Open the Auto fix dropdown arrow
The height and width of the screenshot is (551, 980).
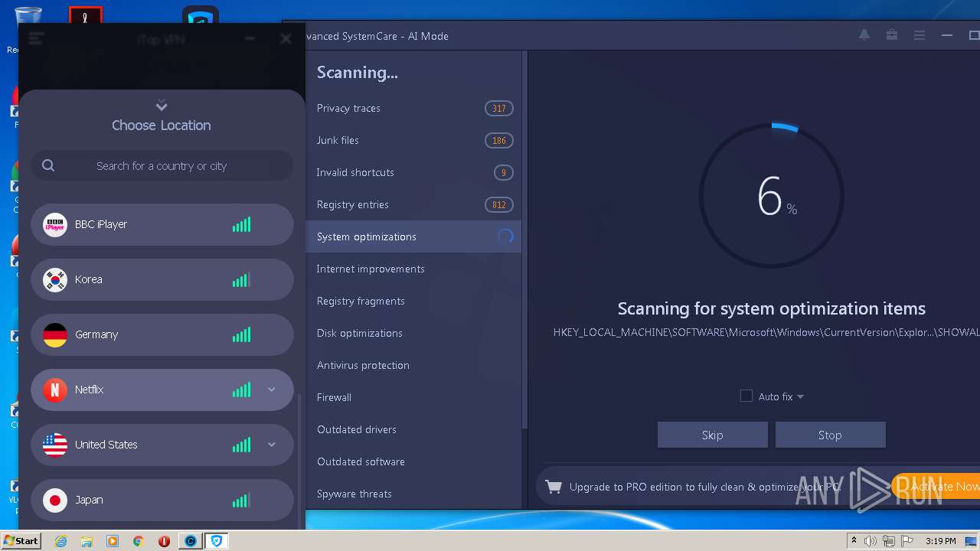pos(800,396)
